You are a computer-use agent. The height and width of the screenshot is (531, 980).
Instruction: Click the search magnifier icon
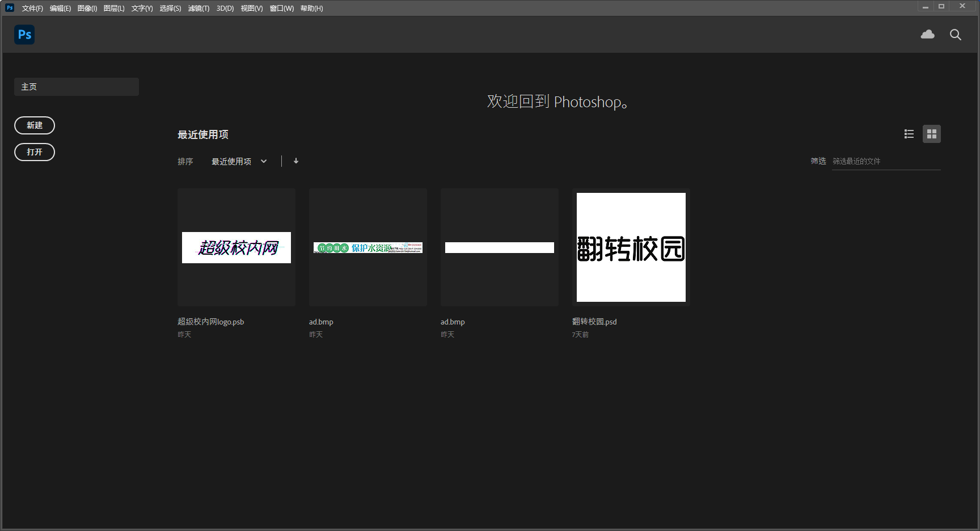point(955,35)
